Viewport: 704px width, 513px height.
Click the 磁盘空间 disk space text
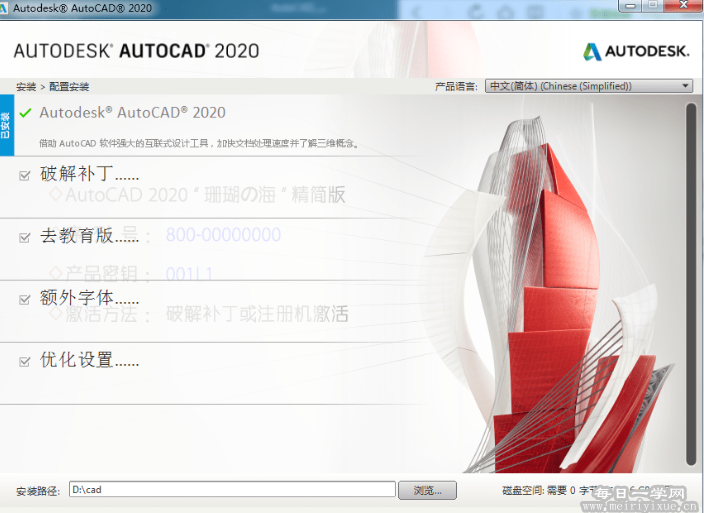click(x=588, y=491)
